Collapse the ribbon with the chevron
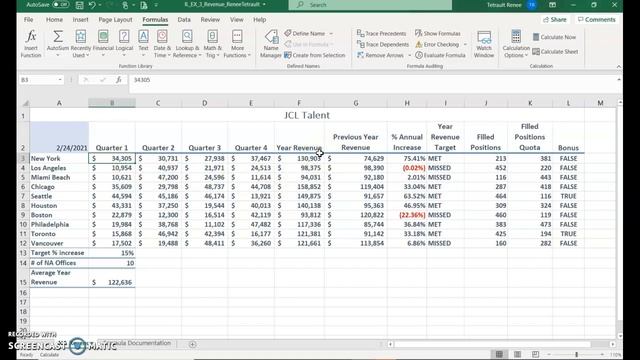Image resolution: width=640 pixels, height=360 pixels. [619, 67]
